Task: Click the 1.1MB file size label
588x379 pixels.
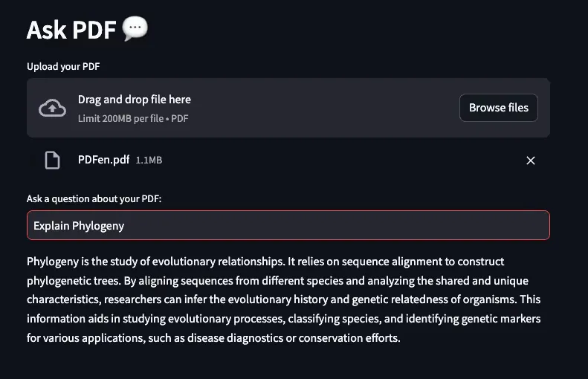Action: [149, 160]
